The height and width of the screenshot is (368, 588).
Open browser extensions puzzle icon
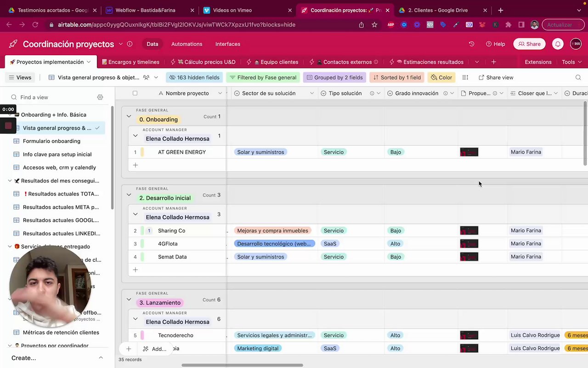coord(508,25)
